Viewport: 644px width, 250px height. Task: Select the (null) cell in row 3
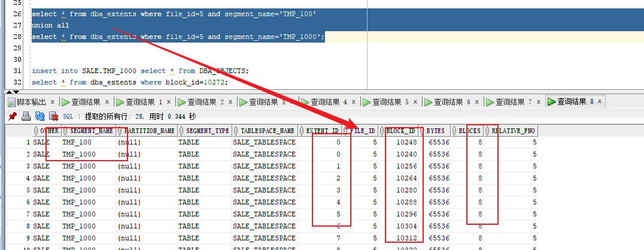point(147,166)
